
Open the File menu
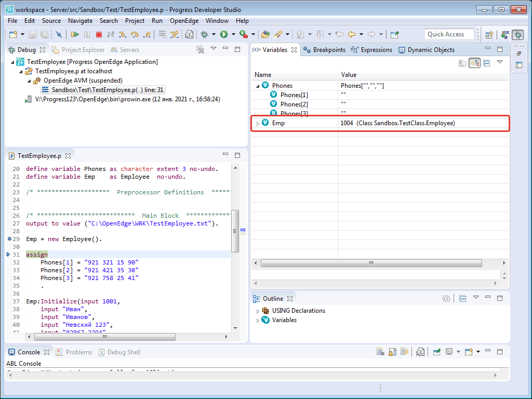[x=12, y=21]
